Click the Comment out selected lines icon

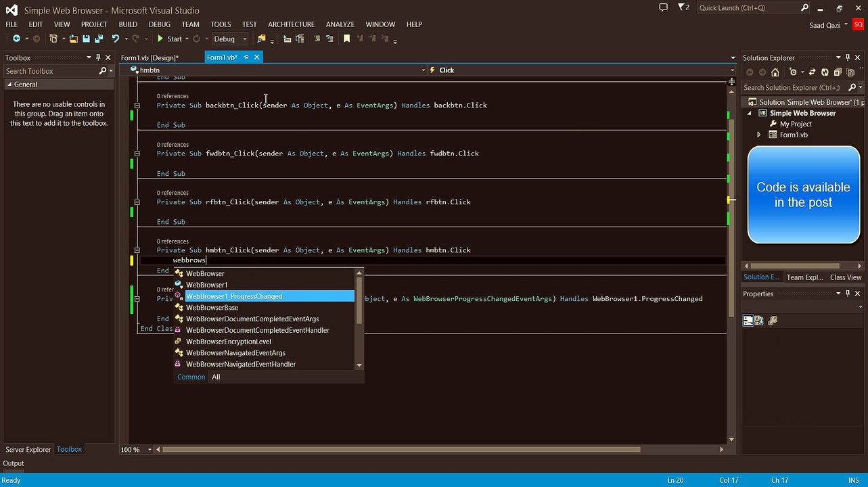(317, 39)
